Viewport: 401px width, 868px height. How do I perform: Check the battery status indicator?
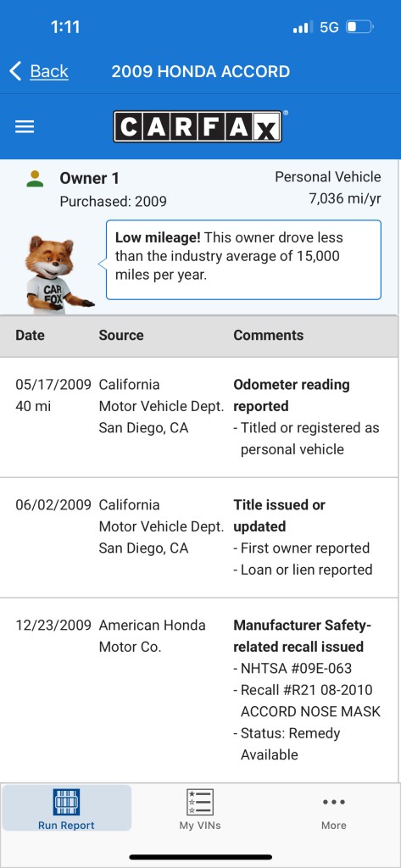359,26
